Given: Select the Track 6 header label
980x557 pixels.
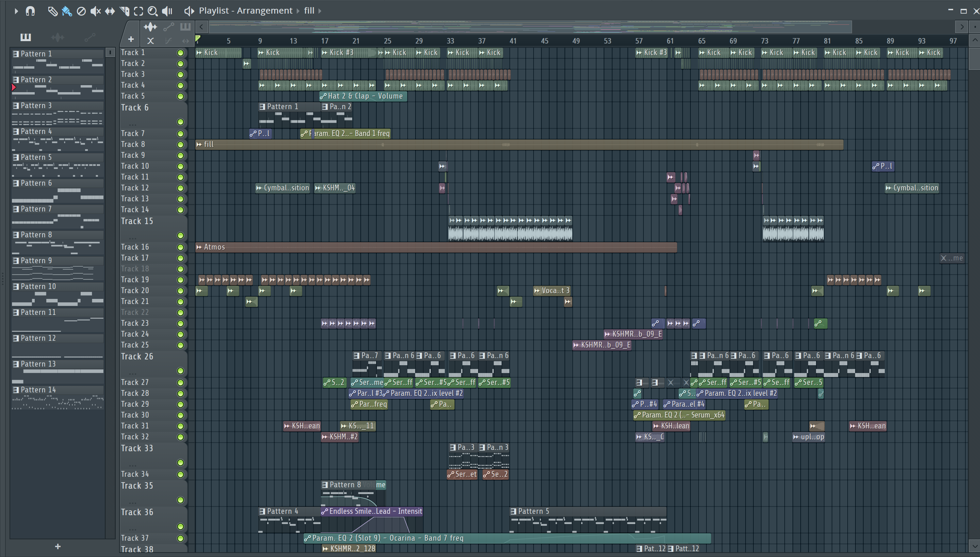Looking at the screenshot, I should coord(135,108).
